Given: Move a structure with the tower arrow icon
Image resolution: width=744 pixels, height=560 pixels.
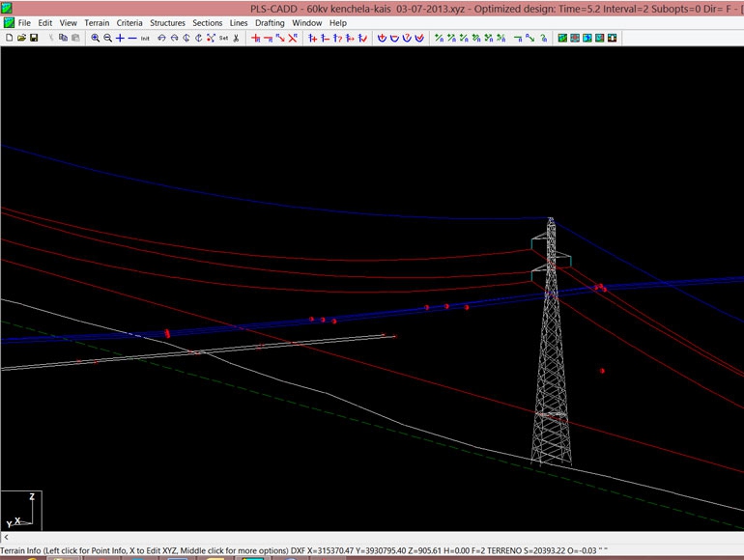Looking at the screenshot, I should 350,38.
